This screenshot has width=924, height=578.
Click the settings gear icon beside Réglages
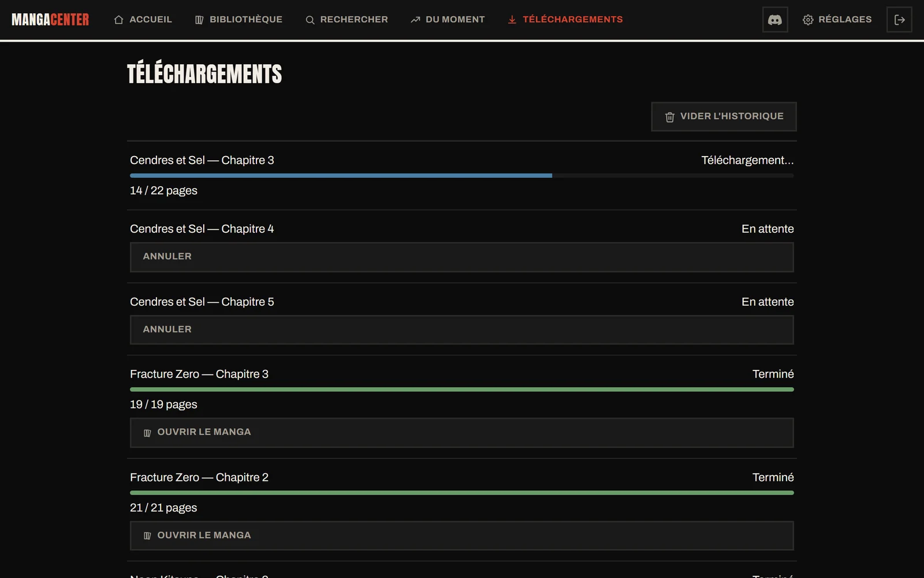808,20
